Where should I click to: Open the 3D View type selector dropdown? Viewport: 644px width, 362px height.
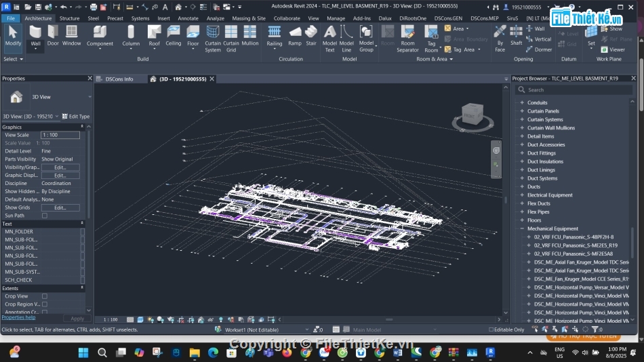click(89, 97)
